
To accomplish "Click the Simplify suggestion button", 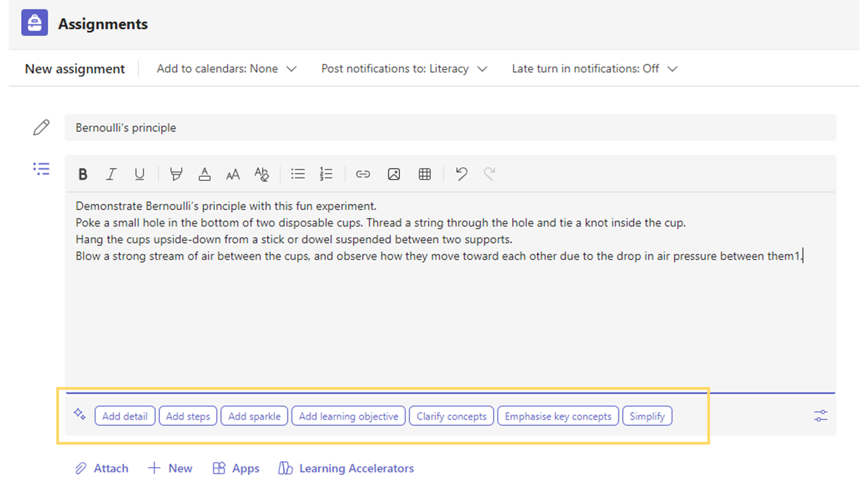I will (647, 416).
